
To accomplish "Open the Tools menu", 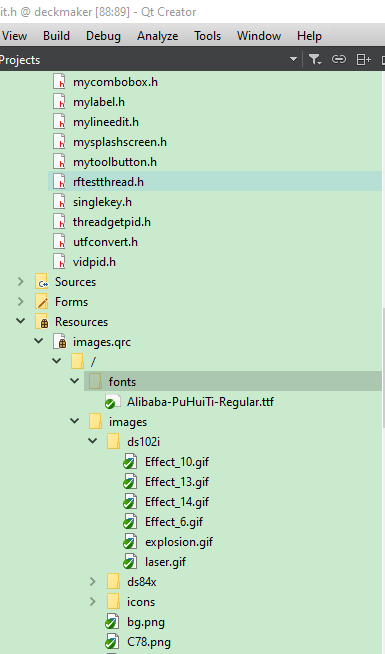I will point(207,36).
